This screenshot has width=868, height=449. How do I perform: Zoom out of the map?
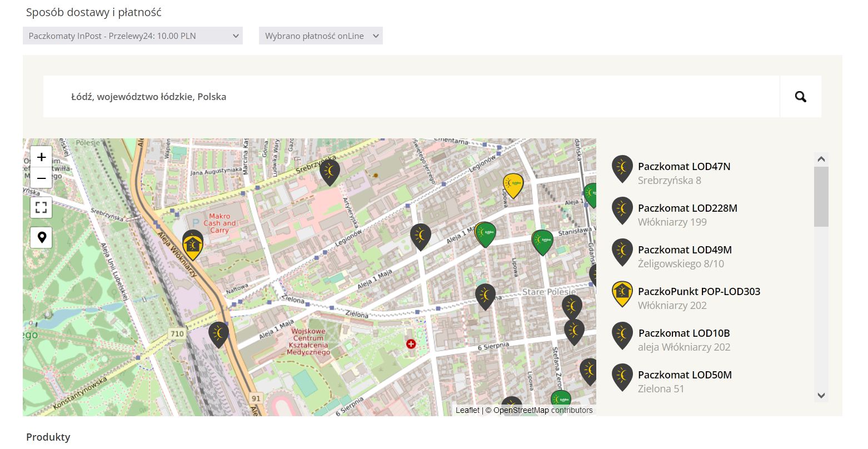click(x=41, y=178)
